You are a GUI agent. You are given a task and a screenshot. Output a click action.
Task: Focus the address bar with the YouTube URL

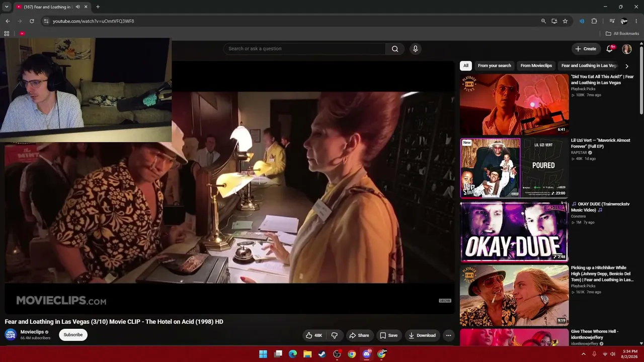click(x=292, y=21)
